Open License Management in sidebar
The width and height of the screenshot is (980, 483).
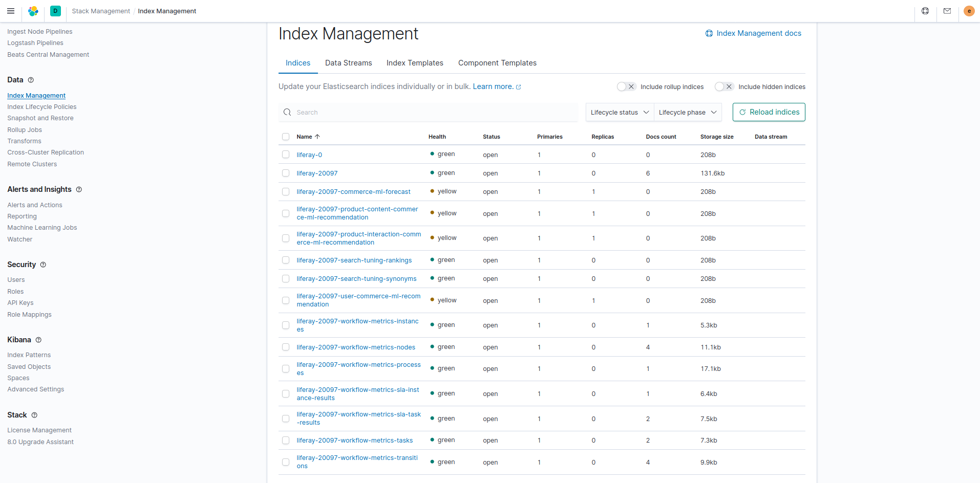coord(39,430)
